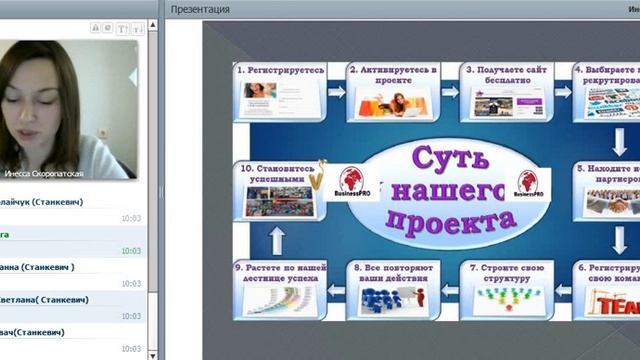Click the down arrow below step 4

pyautogui.click(x=620, y=142)
